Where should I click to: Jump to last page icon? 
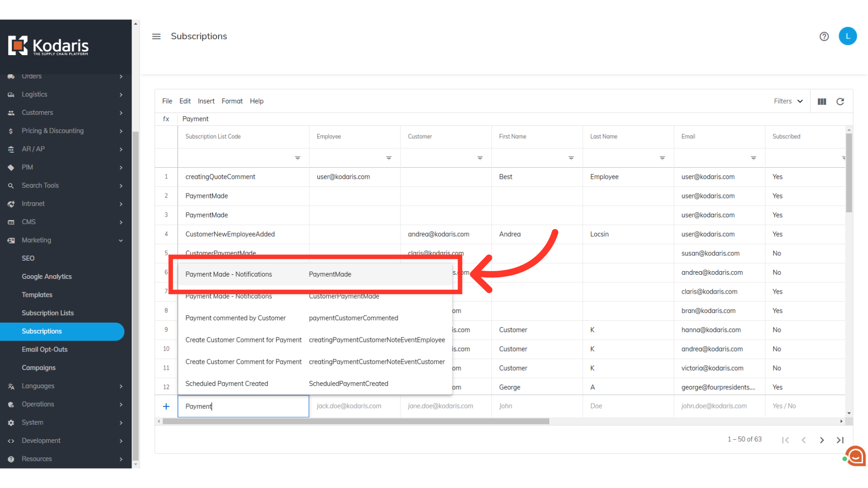click(840, 440)
